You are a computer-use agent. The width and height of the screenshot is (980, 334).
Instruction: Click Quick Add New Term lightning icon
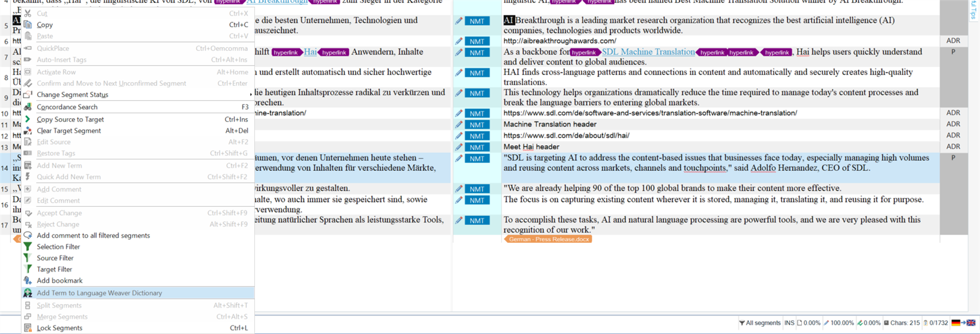pos(28,177)
